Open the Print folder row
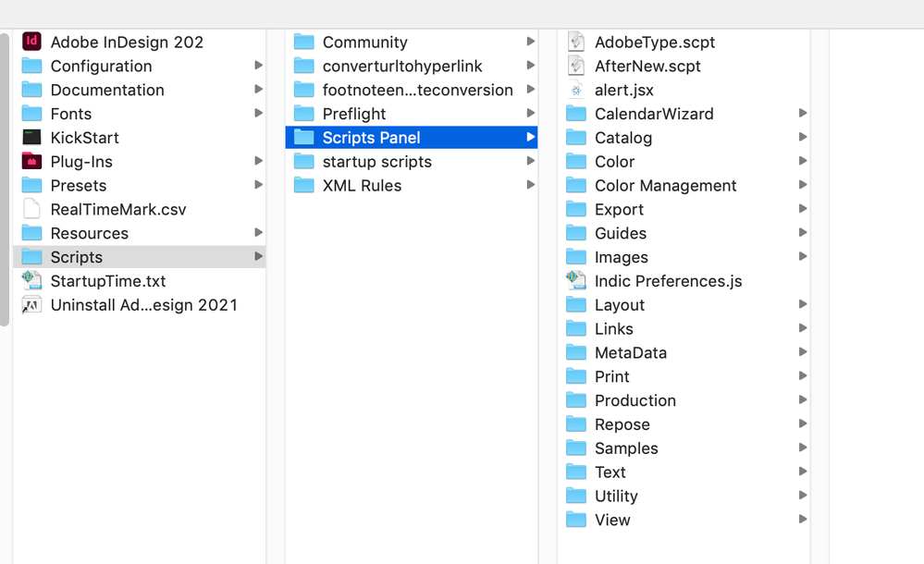 (684, 376)
